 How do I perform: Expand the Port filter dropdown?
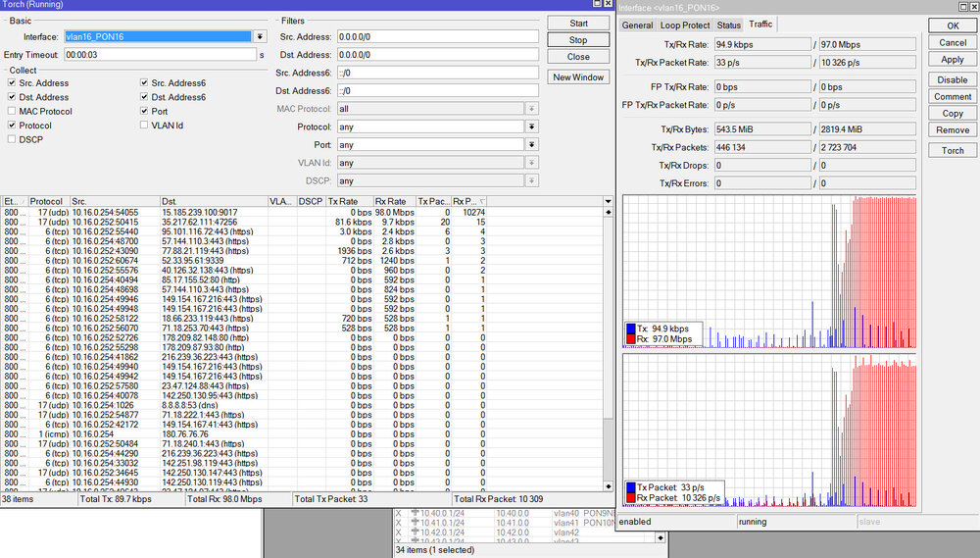(x=531, y=145)
